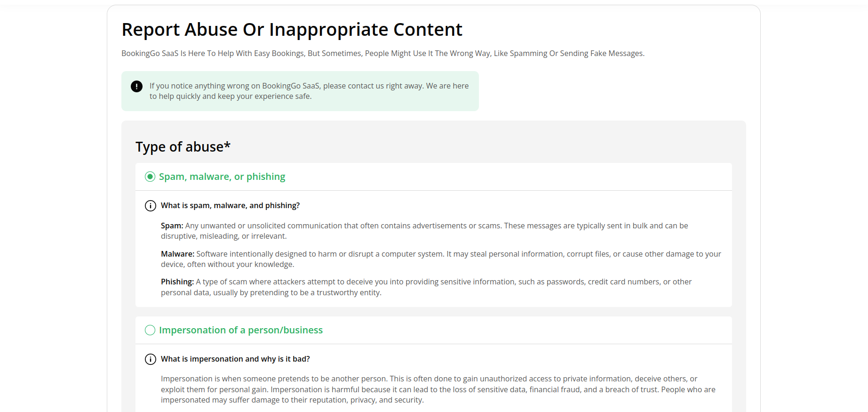Click the green contact-us notice banner text
The width and height of the screenshot is (868, 412).
point(309,91)
